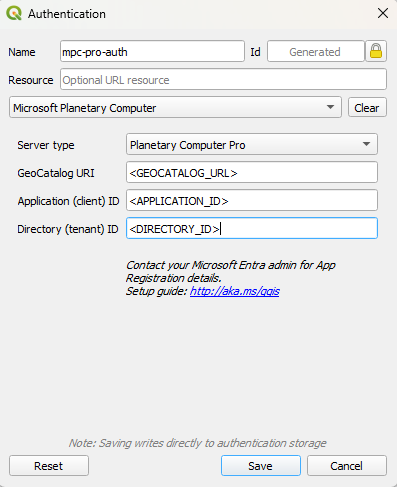Close the Authentication dialog
The width and height of the screenshot is (397, 487).
383,13
